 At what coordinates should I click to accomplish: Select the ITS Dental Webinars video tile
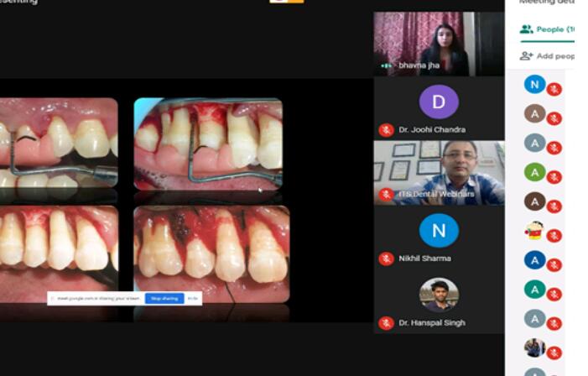tap(439, 170)
